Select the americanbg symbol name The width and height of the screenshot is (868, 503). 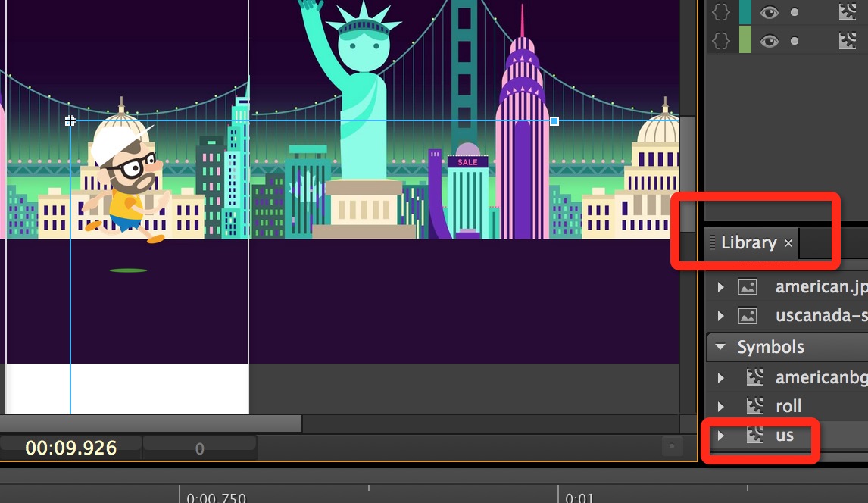point(822,377)
